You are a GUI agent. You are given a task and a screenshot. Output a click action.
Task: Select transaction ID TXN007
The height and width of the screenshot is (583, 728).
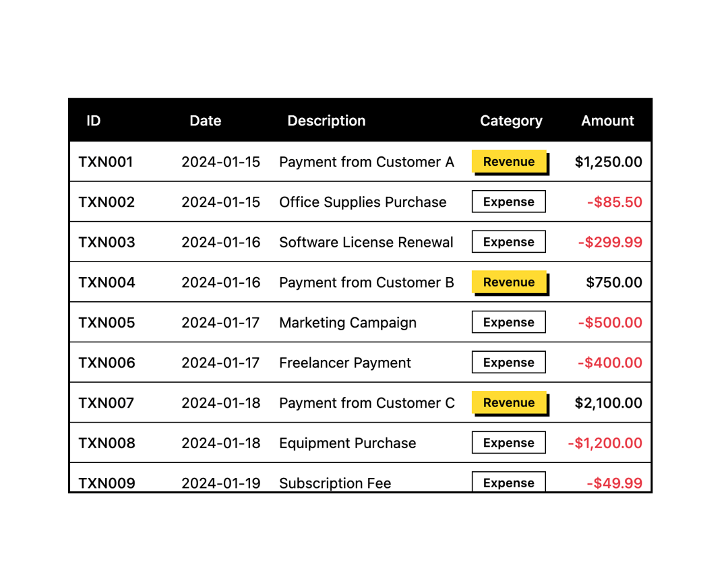[x=107, y=403]
